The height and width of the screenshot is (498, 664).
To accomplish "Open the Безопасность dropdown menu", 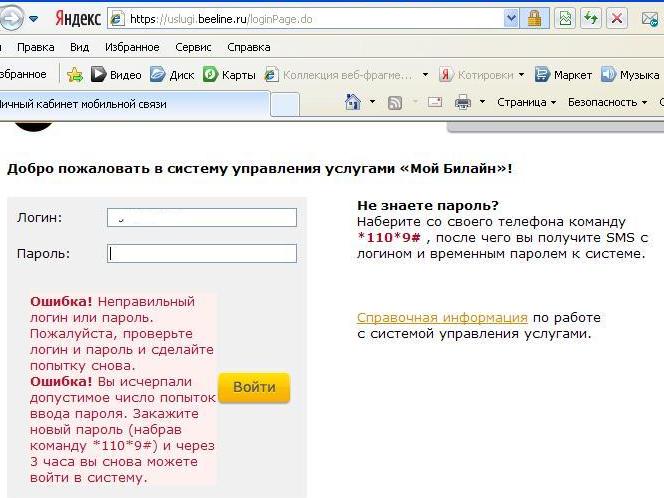I will click(606, 102).
